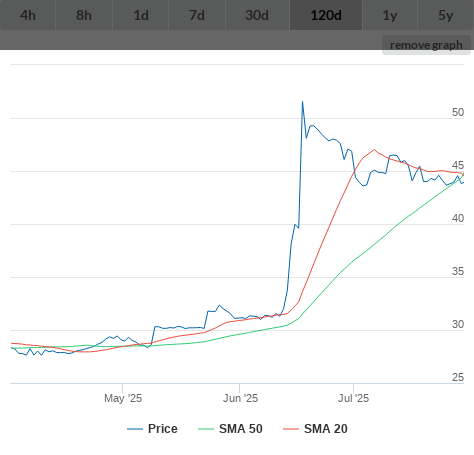Click the blue Price legend line swatch
474x455 pixels.
(x=135, y=429)
